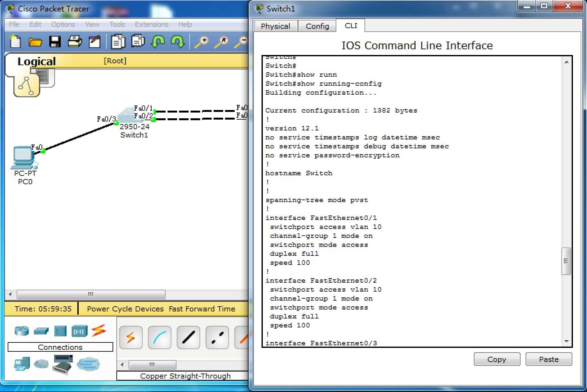Choose Multiuser Connection category icon
Image resolution: width=587 pixels, height=392 pixels.
(x=88, y=364)
